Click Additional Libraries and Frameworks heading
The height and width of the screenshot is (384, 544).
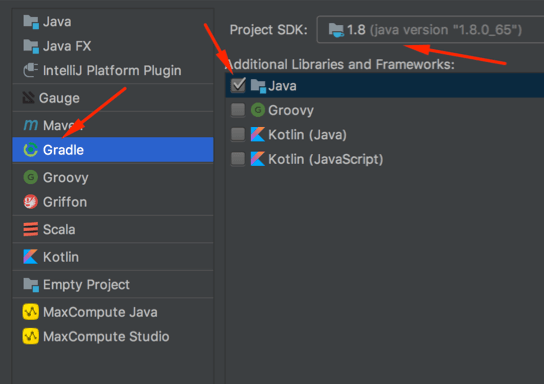click(340, 65)
